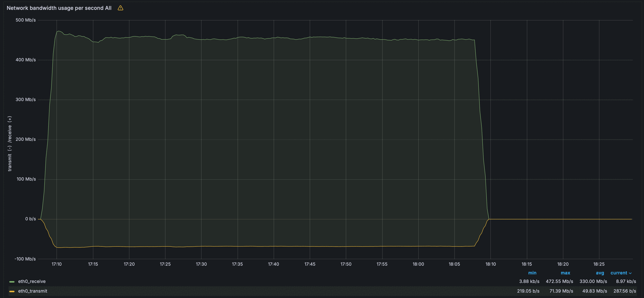Sort legend by the current column header
This screenshot has height=298, width=644.
[x=619, y=273]
